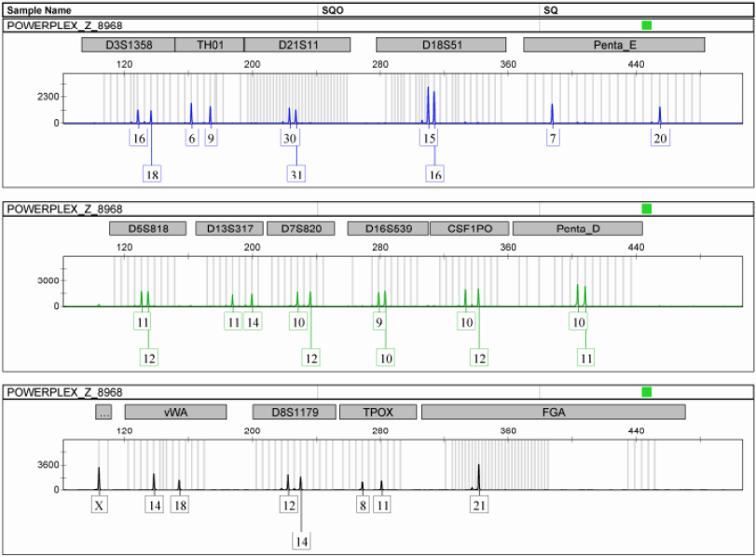Select the Penta_E locus label bar
756x557 pixels.
coord(613,45)
